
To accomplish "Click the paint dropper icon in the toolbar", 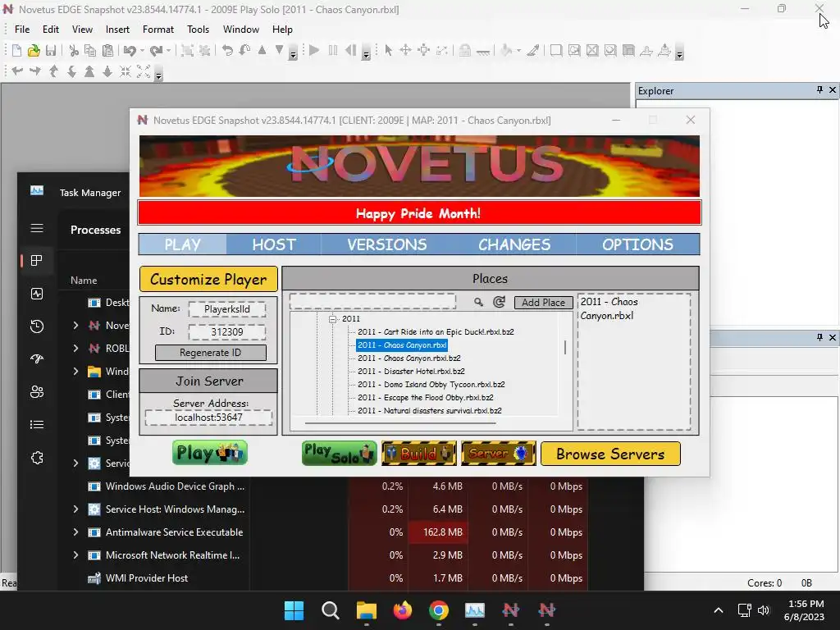I will (x=533, y=50).
